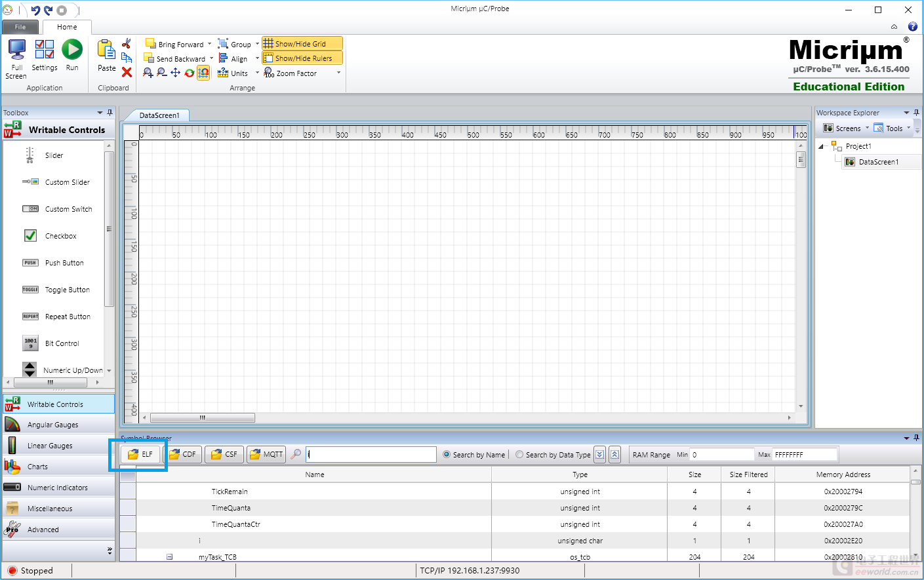Click the green refresh icon

pos(189,73)
